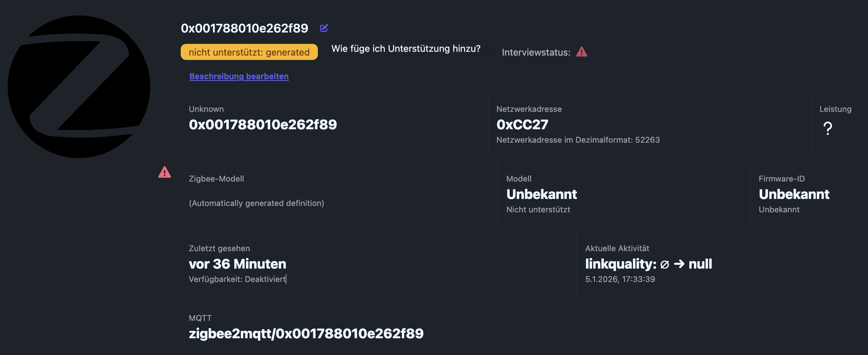This screenshot has height=355, width=868.
Task: Click the Interviewstatus label badge
Action: click(536, 52)
